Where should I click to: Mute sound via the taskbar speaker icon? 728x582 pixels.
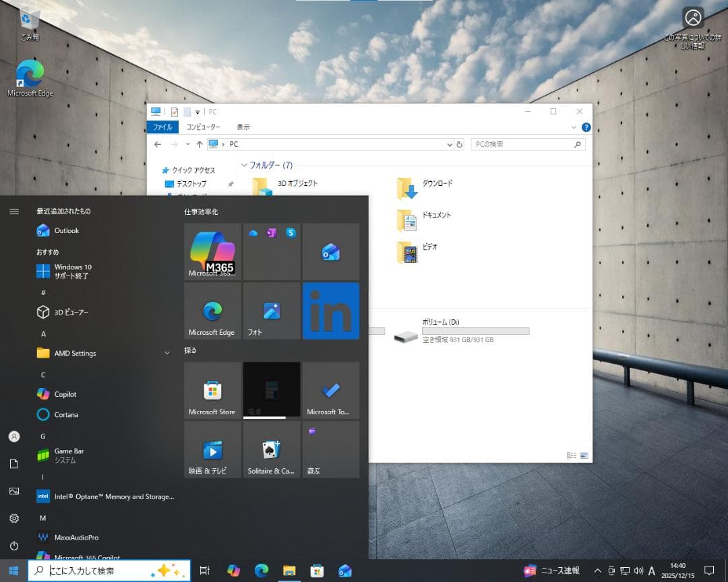(x=639, y=571)
